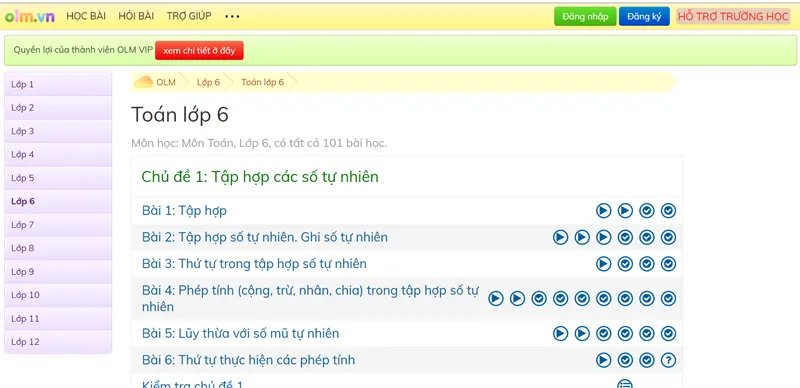Click heading 'Chủ đề 1: Tập hợp các số tự nhiên'
Image resolution: width=800 pixels, height=388 pixels.
coord(260,177)
